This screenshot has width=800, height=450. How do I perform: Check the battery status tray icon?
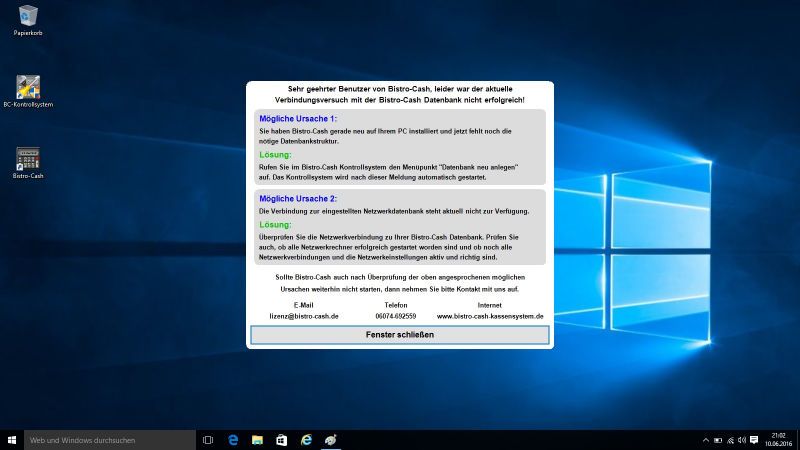(718, 440)
